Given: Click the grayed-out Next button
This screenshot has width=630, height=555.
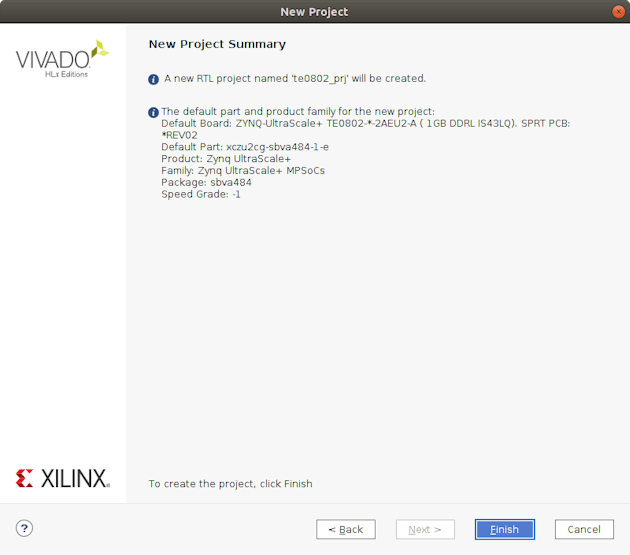Looking at the screenshot, I should [x=425, y=529].
